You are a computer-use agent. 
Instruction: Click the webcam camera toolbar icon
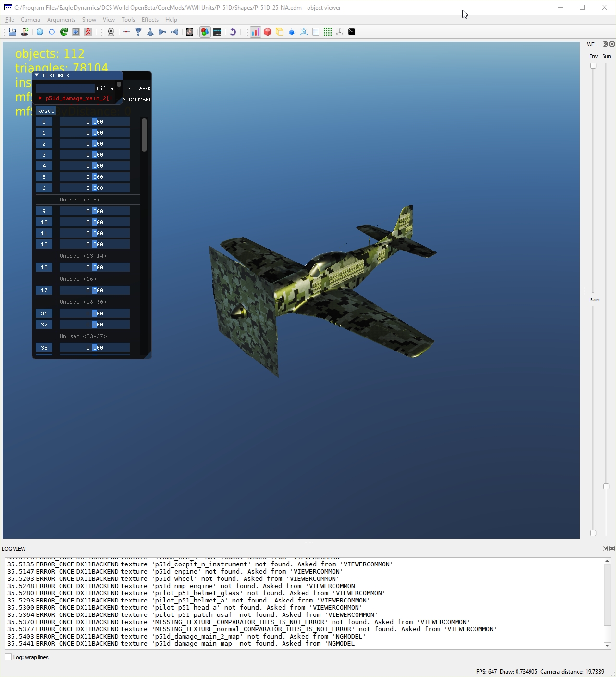(111, 32)
